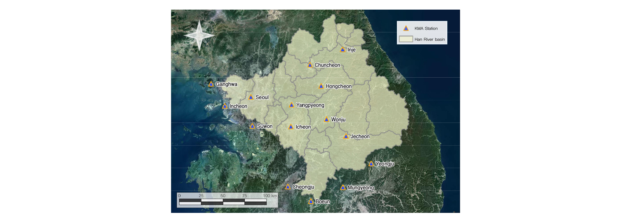Select the Incheon station triangle marker

click(x=225, y=106)
